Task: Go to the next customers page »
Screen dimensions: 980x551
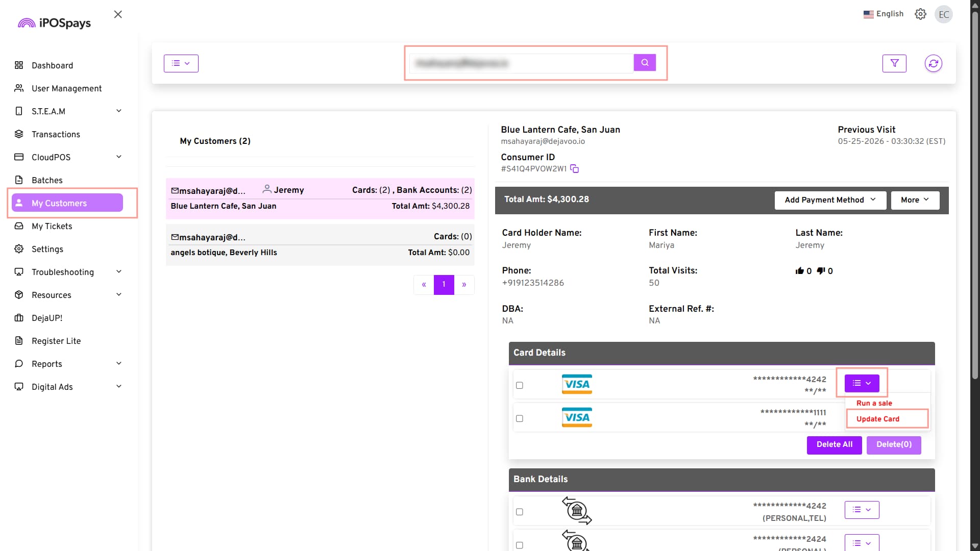Action: pyautogui.click(x=464, y=285)
